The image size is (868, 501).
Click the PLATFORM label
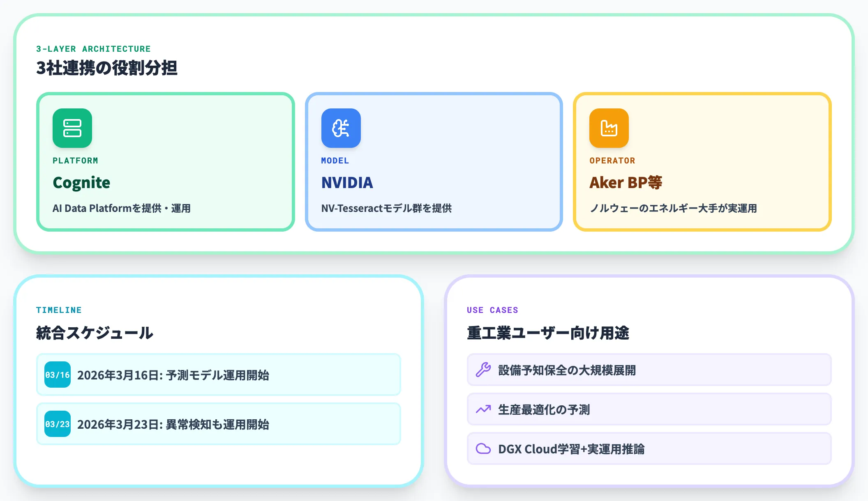pos(75,161)
